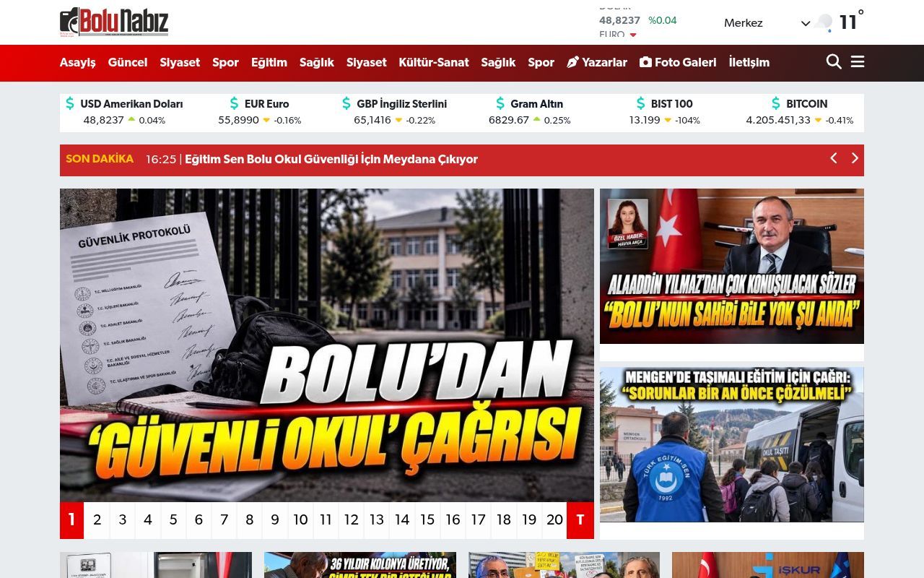Screen dimensions: 924x578
Task: Click the dollar icon next to Gram Altın
Action: (x=500, y=103)
